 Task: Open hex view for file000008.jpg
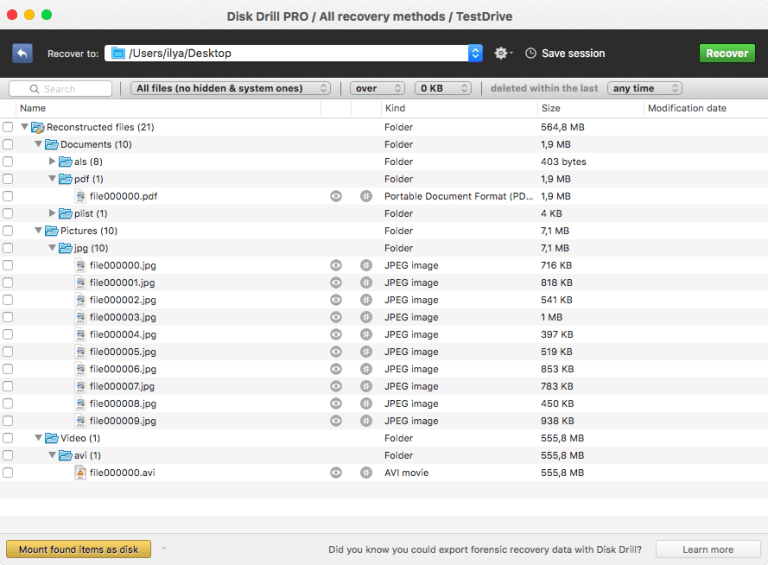pos(366,403)
